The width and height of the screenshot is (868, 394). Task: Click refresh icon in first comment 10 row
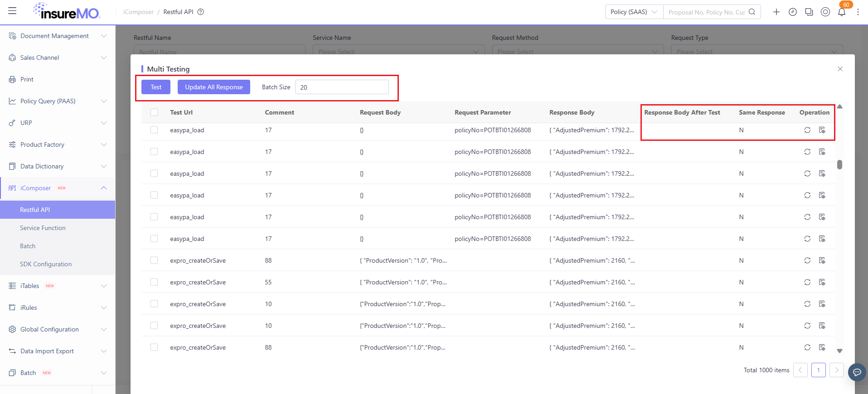807,304
